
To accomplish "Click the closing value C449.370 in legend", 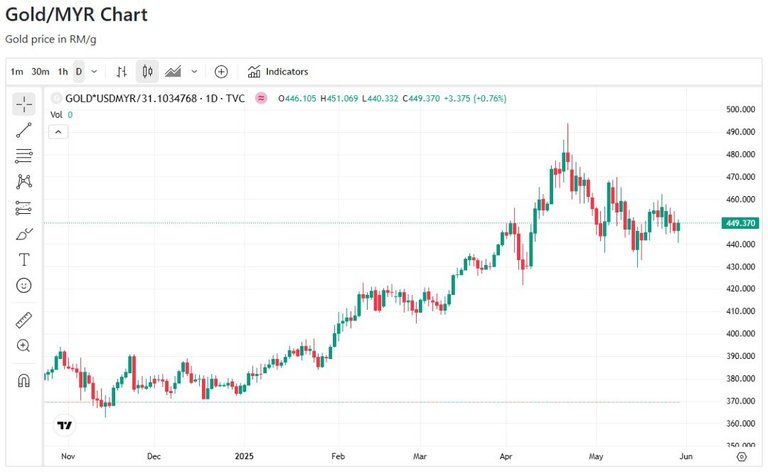I will [421, 98].
